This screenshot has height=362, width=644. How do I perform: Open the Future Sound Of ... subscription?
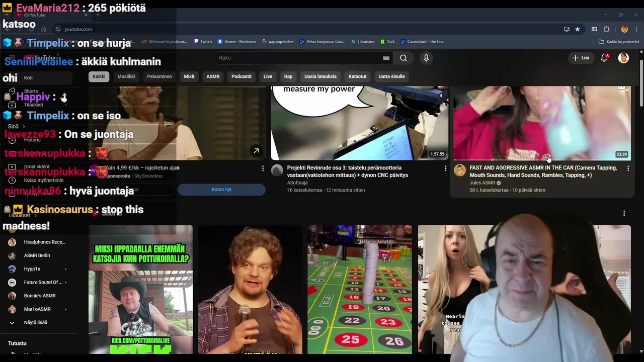38,282
